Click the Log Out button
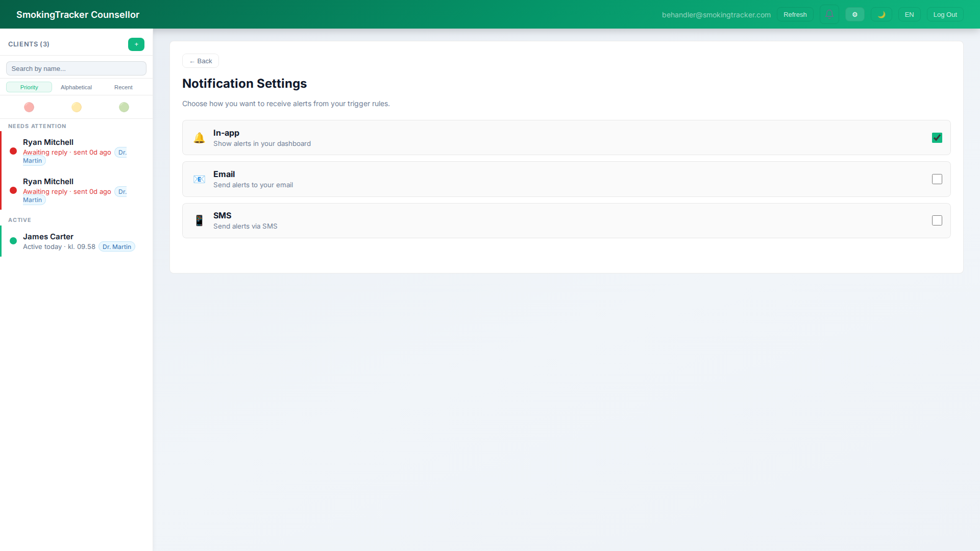 (x=944, y=14)
